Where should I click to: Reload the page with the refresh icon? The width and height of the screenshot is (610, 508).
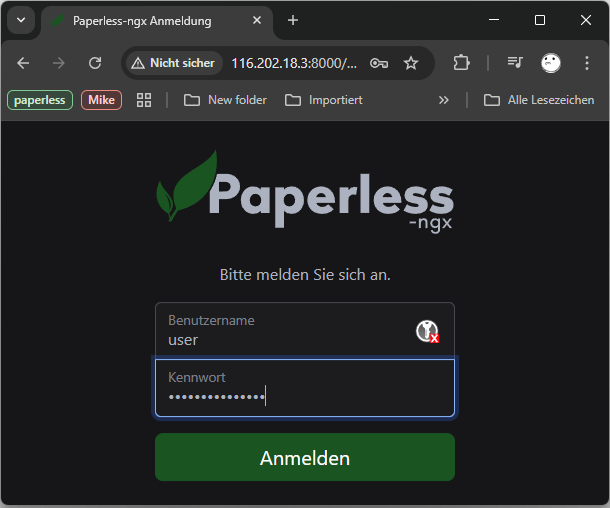(x=95, y=63)
